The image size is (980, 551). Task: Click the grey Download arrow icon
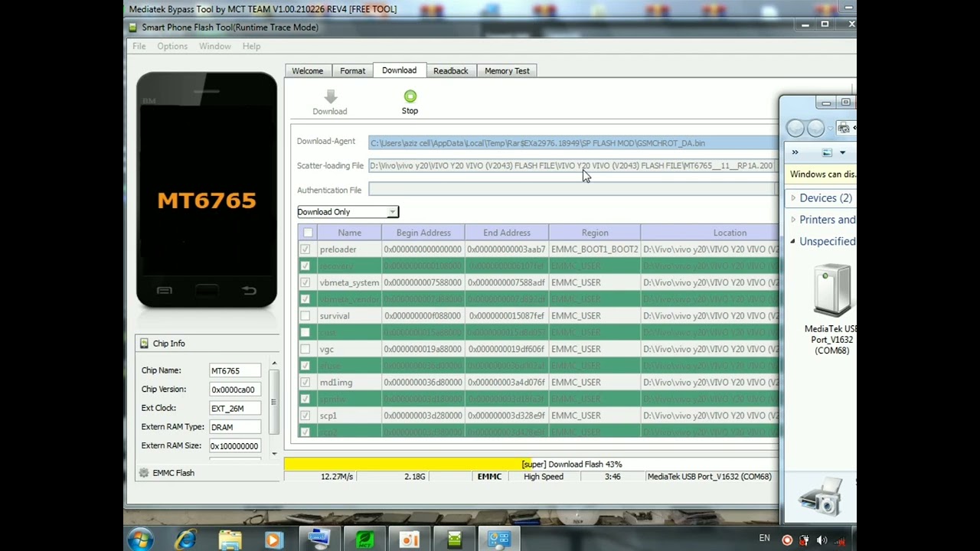click(330, 97)
